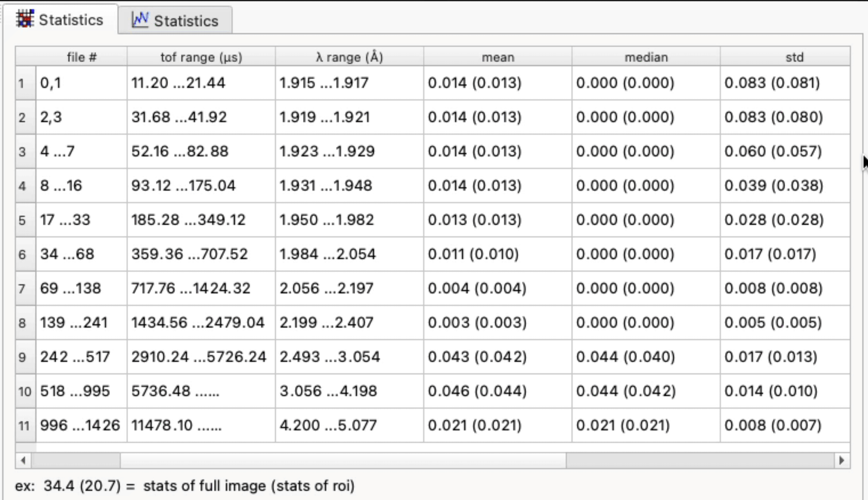Click the horizontal scrollbar thumb
Viewport: 868px width, 500px height.
pos(342,460)
